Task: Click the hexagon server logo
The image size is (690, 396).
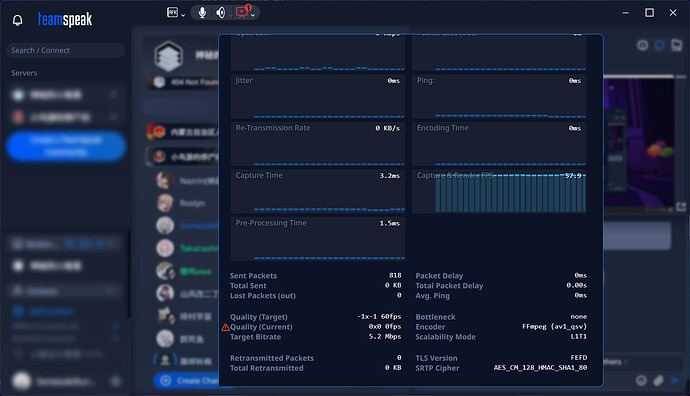Action: click(x=169, y=56)
